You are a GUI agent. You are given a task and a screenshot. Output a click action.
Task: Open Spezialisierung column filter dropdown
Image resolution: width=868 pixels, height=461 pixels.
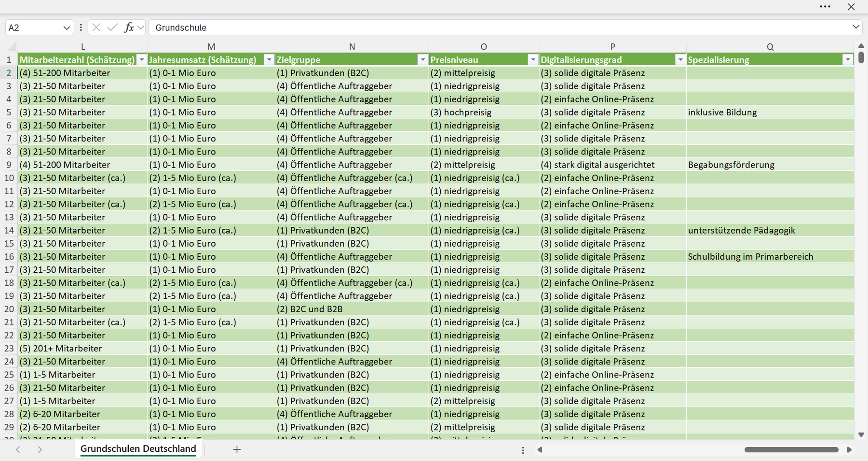coord(848,60)
